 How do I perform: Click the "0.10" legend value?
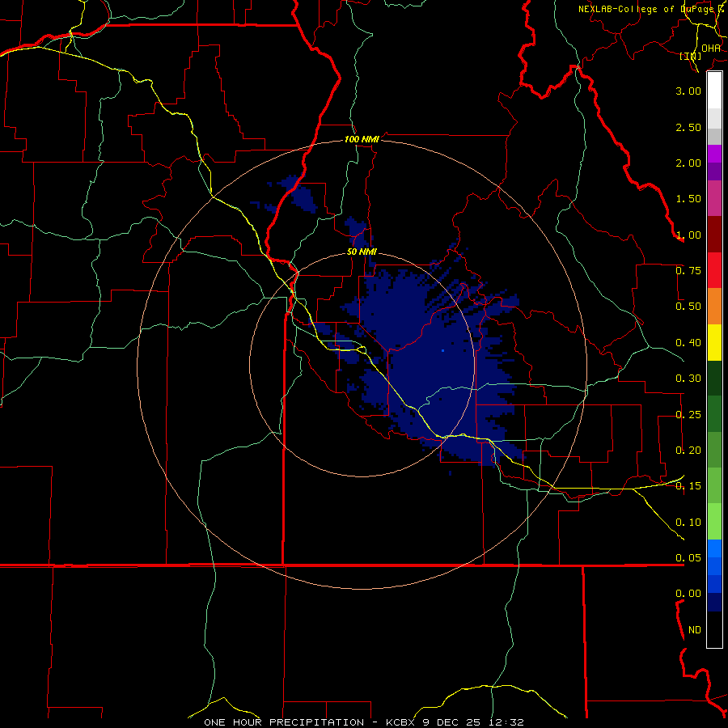(688, 523)
